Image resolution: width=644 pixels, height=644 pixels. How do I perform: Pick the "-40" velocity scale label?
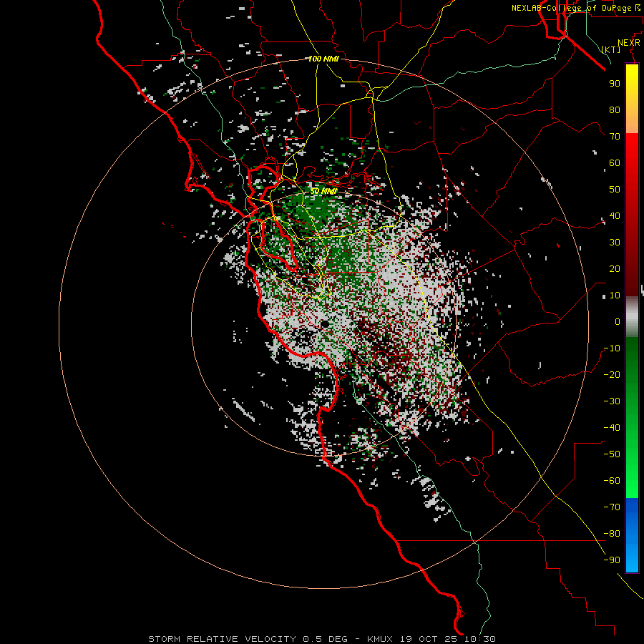coord(612,428)
